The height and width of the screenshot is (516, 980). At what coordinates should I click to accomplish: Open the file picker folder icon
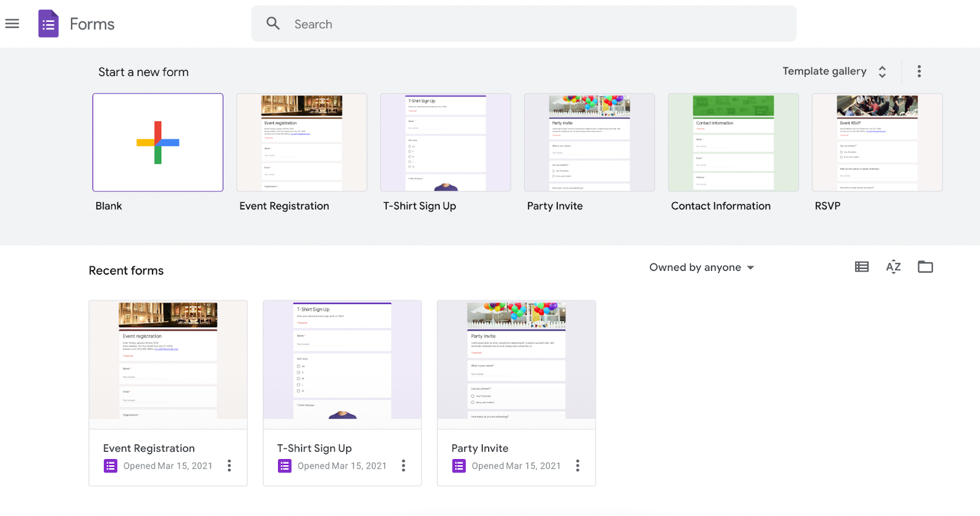coord(925,267)
